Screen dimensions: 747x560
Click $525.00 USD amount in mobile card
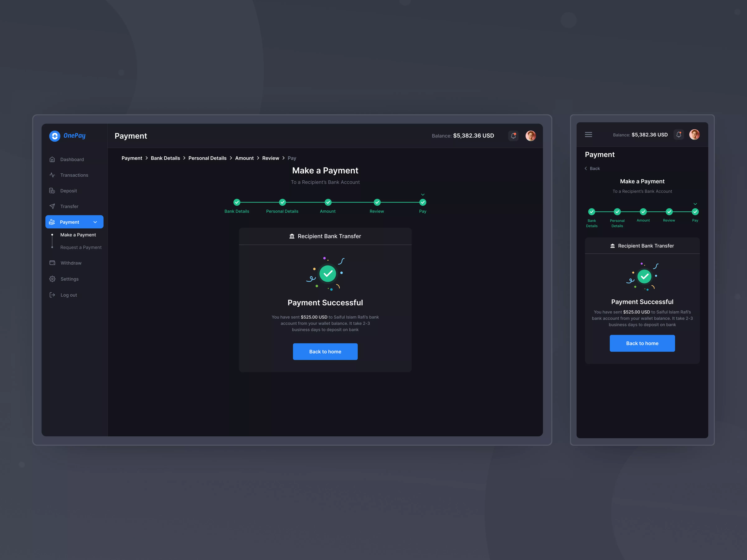point(637,312)
